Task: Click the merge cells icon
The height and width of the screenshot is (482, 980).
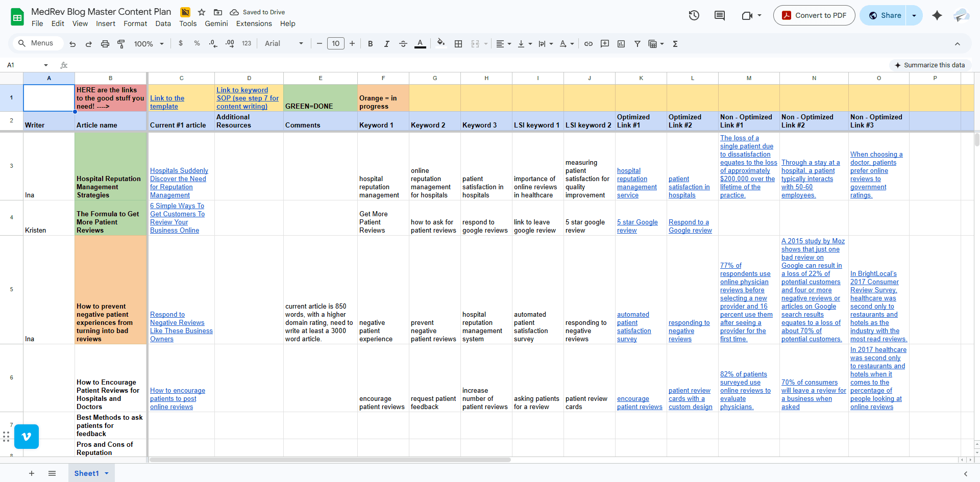Action: 475,44
